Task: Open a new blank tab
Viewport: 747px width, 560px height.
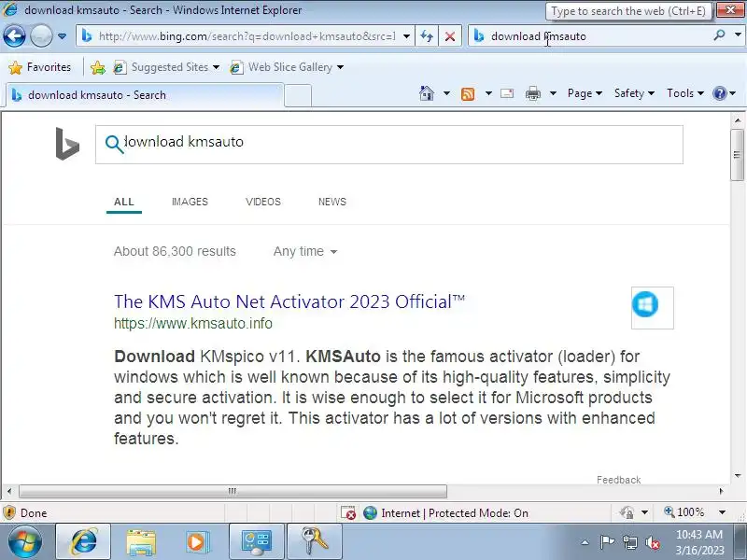Action: point(298,95)
